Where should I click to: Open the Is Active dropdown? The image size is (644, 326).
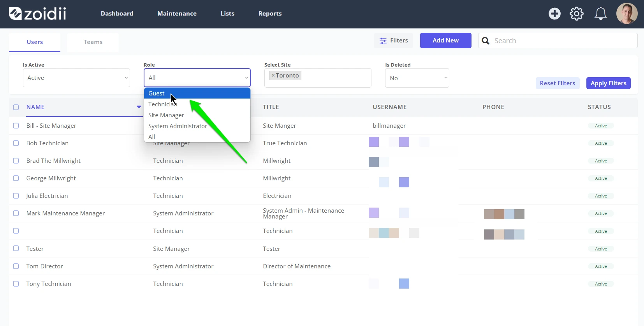tap(76, 78)
